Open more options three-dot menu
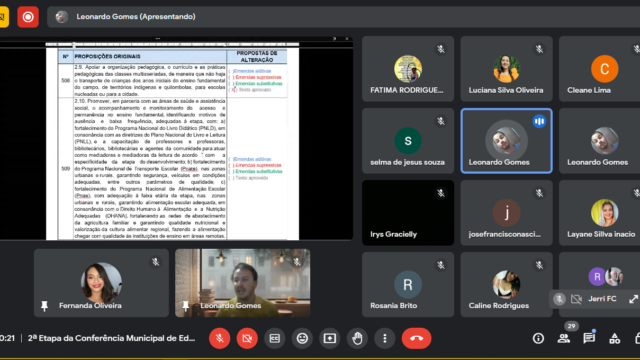The image size is (640, 360). click(x=384, y=338)
